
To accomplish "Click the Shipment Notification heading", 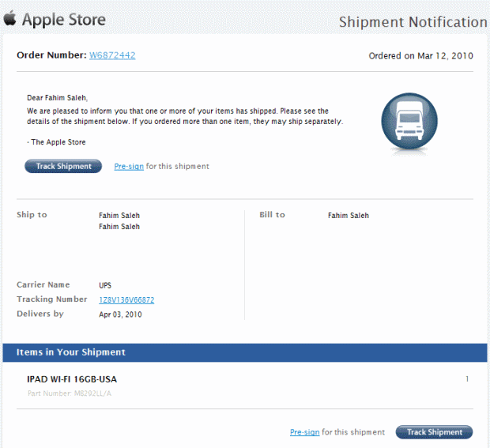I will 413,22.
